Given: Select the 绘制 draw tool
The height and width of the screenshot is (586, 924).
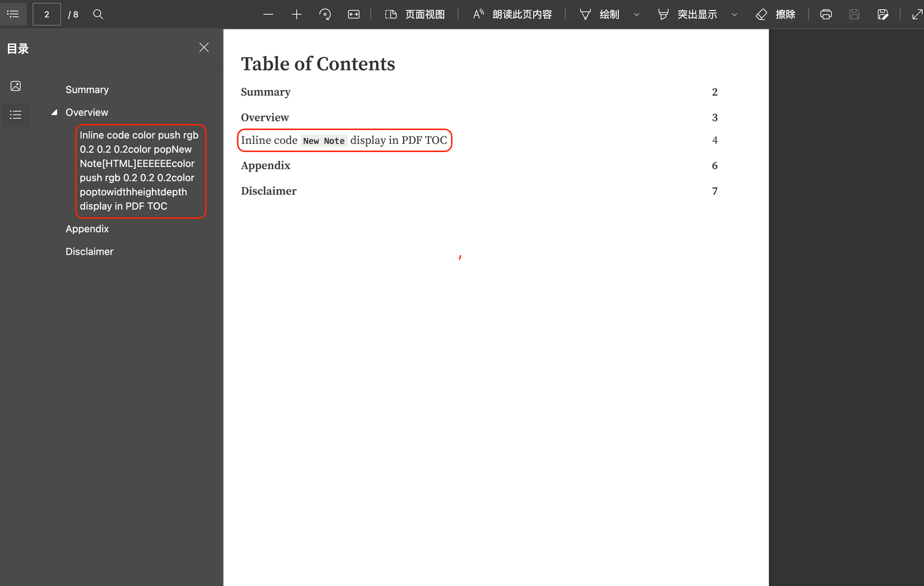Looking at the screenshot, I should pos(599,14).
